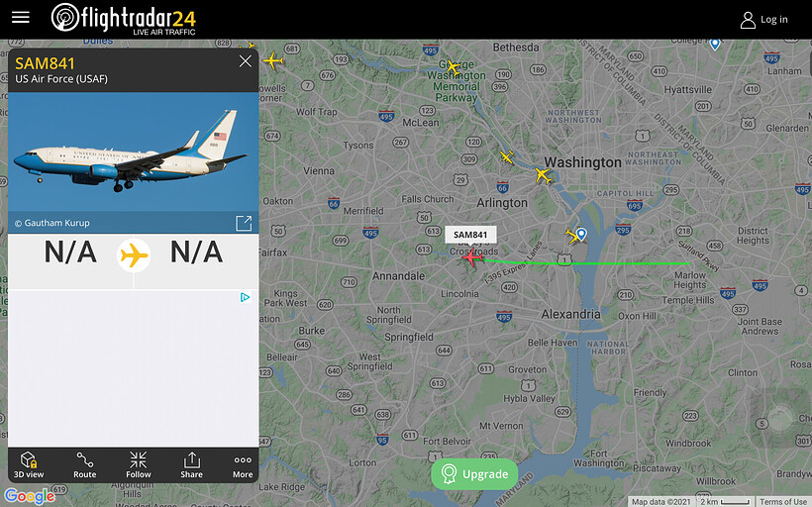
Task: Share this flight
Action: click(191, 464)
